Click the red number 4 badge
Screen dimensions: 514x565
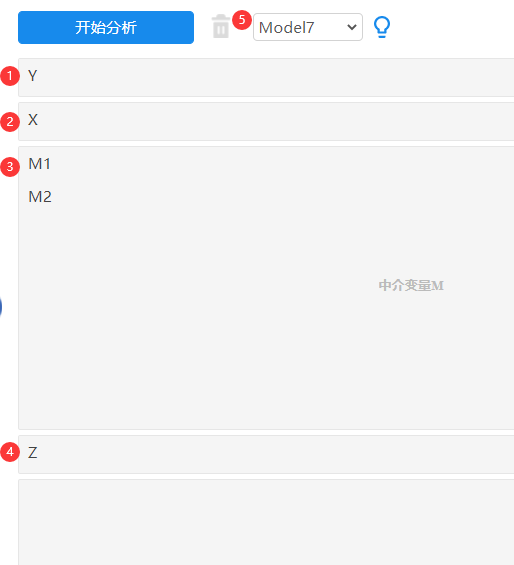tap(10, 452)
